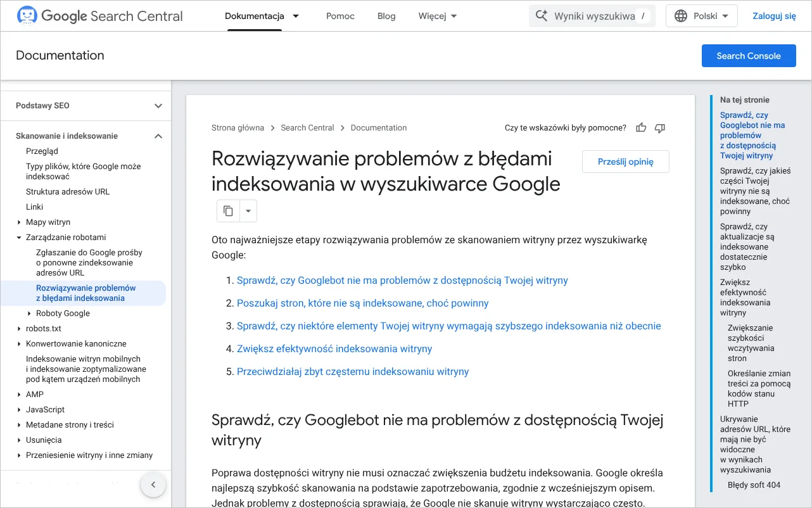
Task: Open link Zwiększ efektywność indeksowania witryny
Action: (334, 349)
